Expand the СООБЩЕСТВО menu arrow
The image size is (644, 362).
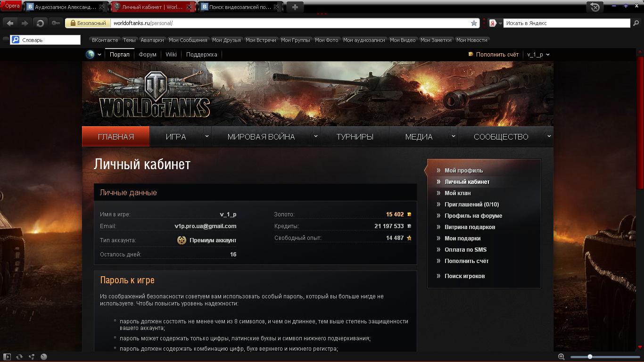pos(549,136)
